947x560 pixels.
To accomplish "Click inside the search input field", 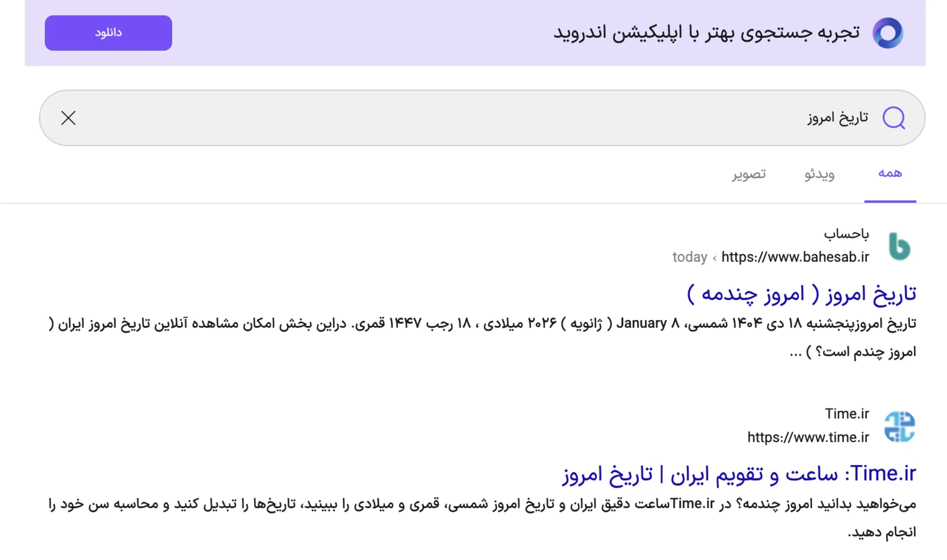I will 493,118.
